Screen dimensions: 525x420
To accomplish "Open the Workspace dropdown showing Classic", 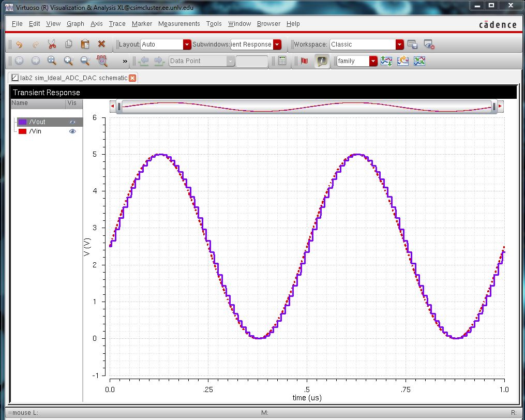I will coord(399,44).
